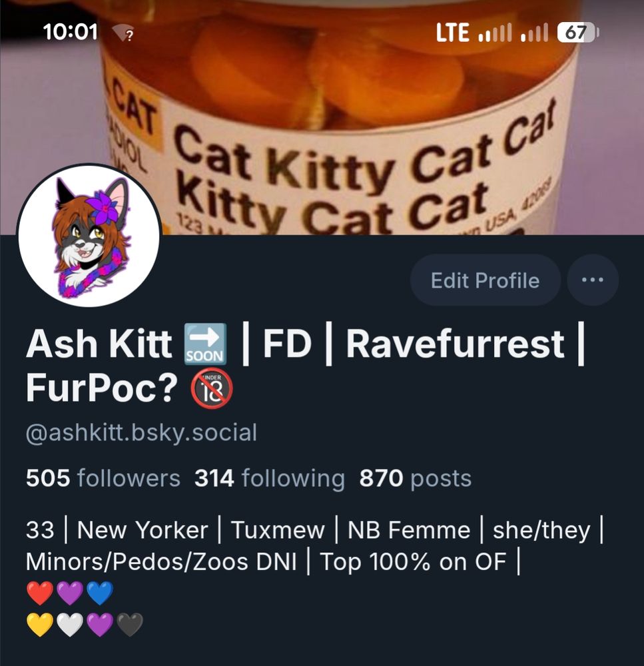Screen dimensions: 644x666
Task: Tap the Ash Kitt display name text
Action: [99, 344]
